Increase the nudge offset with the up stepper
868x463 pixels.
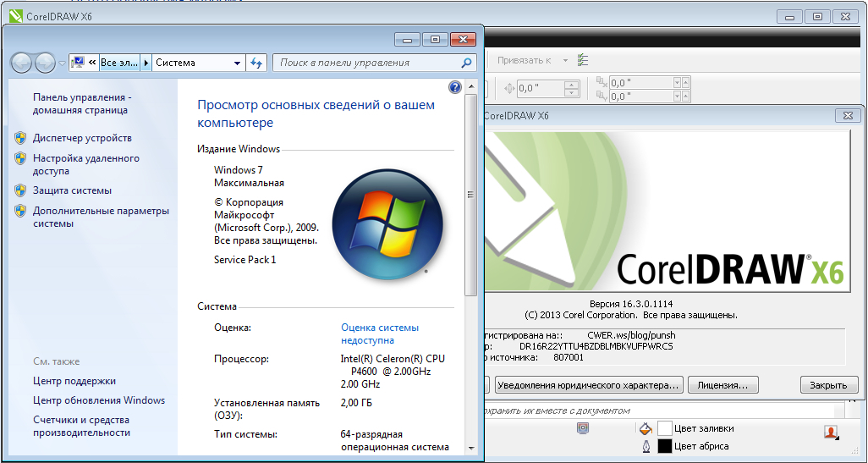pyautogui.click(x=571, y=85)
